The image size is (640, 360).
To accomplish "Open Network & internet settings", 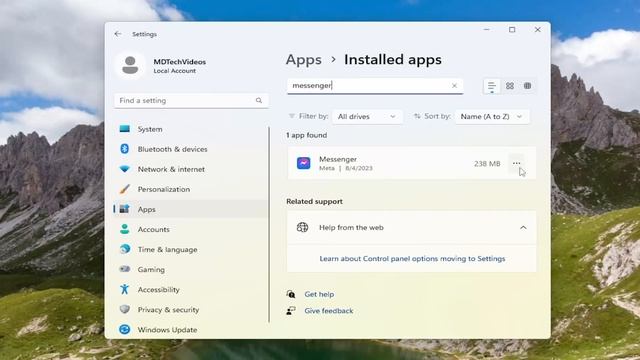I will click(x=191, y=169).
